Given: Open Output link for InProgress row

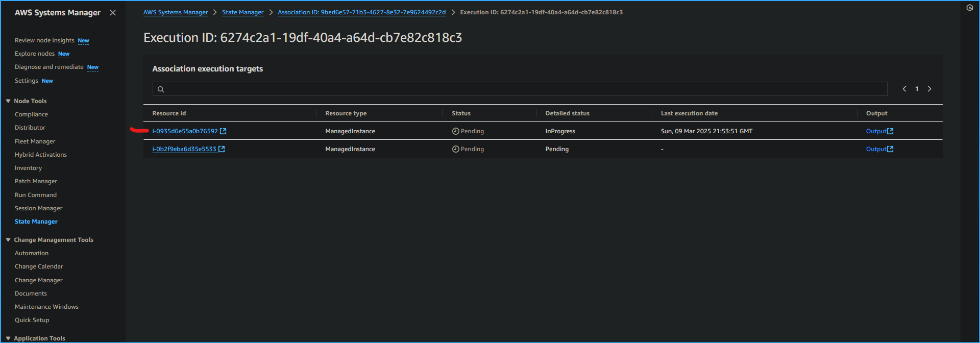Looking at the screenshot, I should tap(876, 131).
